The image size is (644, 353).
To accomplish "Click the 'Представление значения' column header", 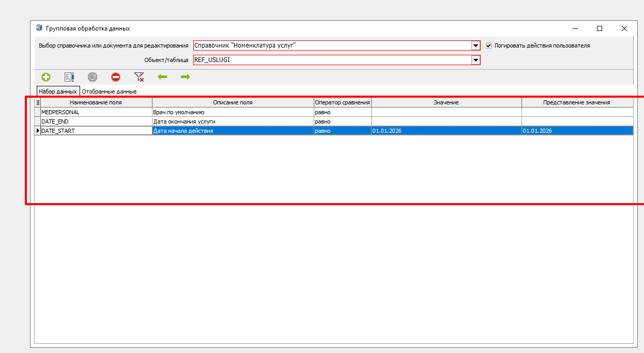I will pyautogui.click(x=577, y=102).
